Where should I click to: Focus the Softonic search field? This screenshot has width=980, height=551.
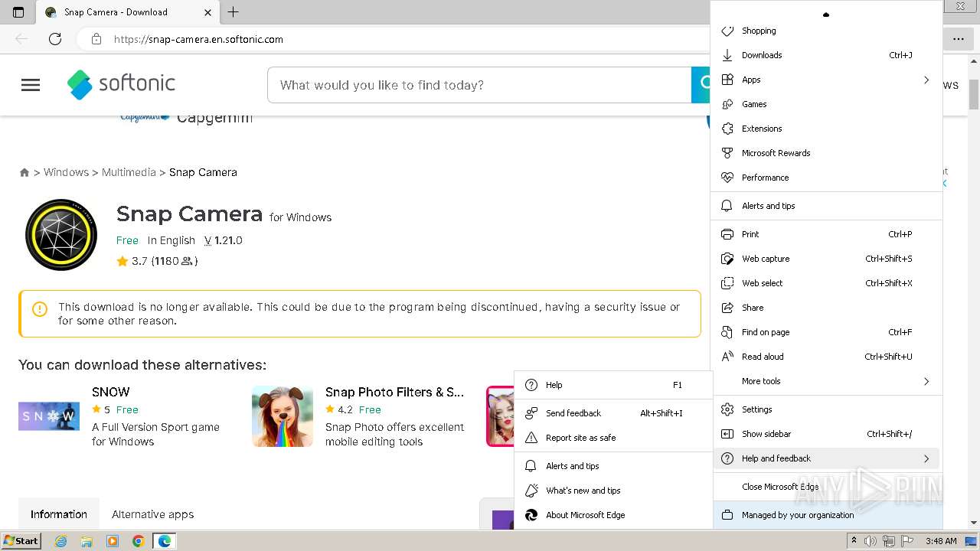(479, 85)
